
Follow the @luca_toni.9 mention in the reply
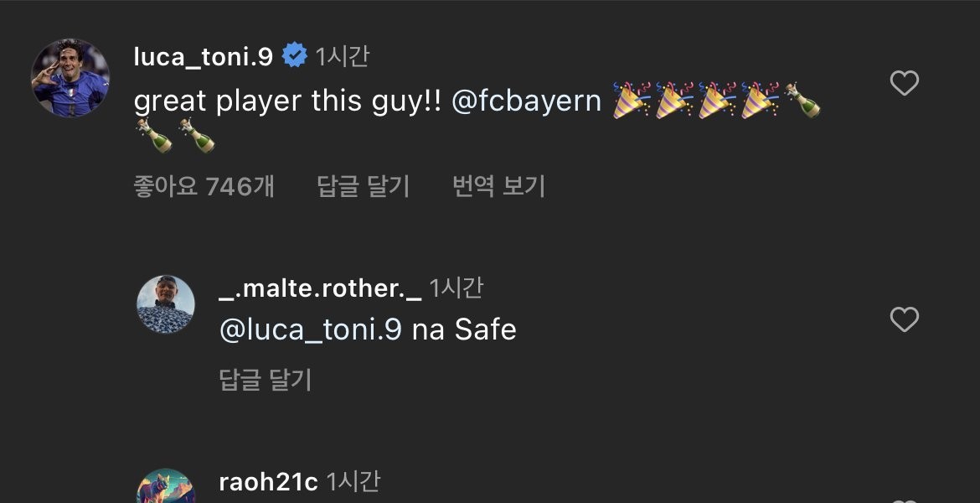click(310, 329)
